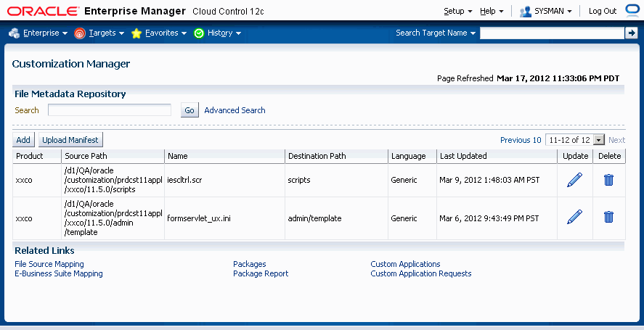Click the Upload Manifest button
Viewport: 644px width, 330px height.
tap(70, 139)
